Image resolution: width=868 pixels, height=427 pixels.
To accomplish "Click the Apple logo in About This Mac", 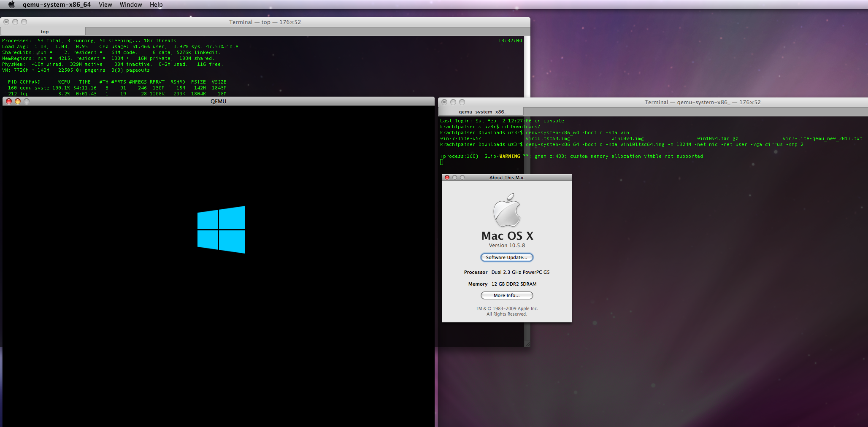I will (507, 210).
